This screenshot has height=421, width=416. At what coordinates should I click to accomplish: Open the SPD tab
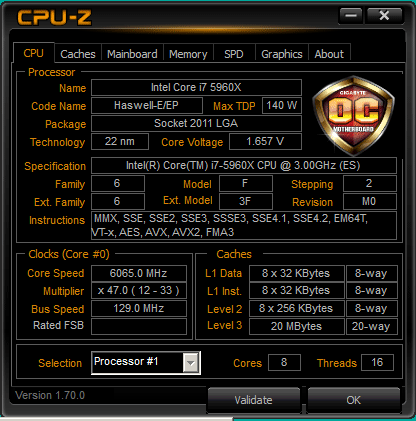click(234, 54)
